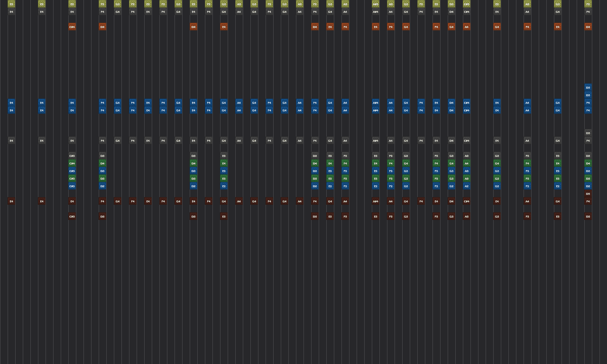Click the lower blue A#4 note block
The image size is (607, 364).
click(x=376, y=110)
